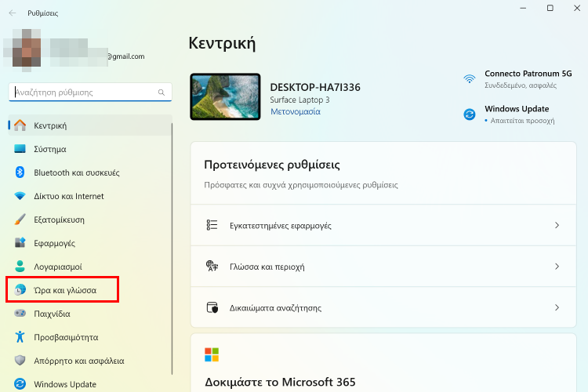Open Απόρρητο και ασφάλεια

(x=90, y=361)
